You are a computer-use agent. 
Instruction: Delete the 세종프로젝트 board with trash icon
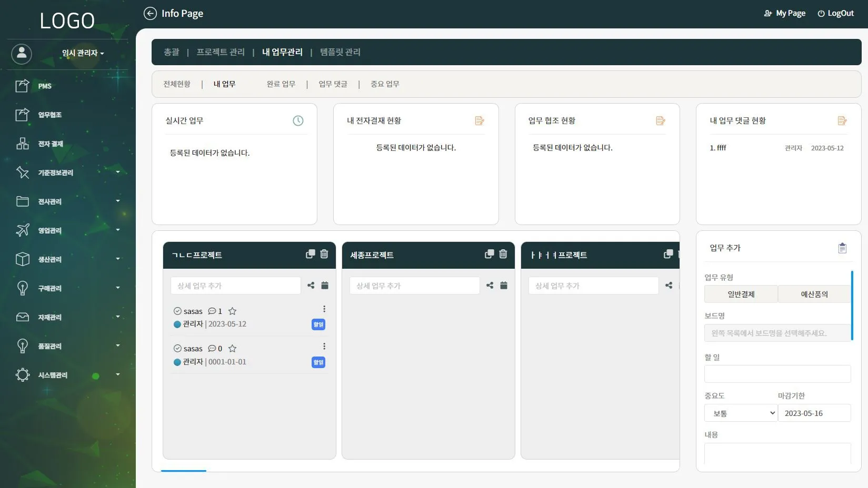[x=503, y=254]
